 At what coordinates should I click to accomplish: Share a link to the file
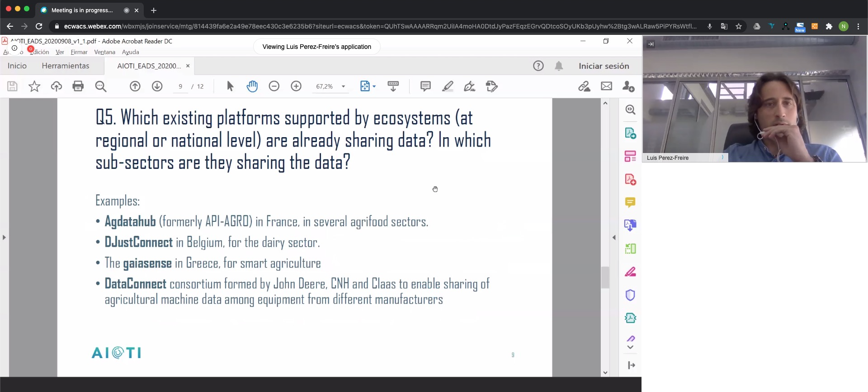[x=584, y=86]
